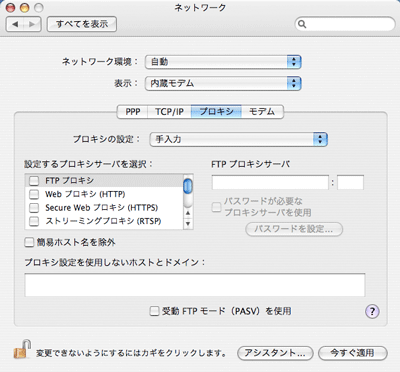400x372 pixels.
Task: Enable 受動 FTP モード (PASV) checkbox
Action: [154, 311]
